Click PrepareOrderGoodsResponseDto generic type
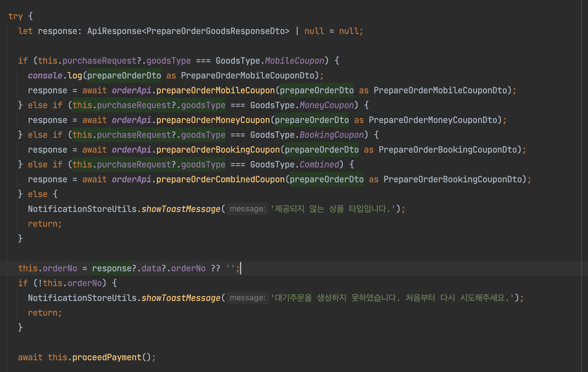Screen dimensions: 588x372 [x=216, y=31]
